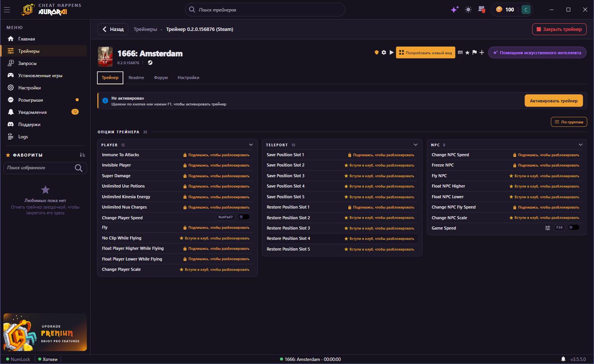Open the hamburger menu in the title bar
The image size is (594, 364).
click(7, 10)
